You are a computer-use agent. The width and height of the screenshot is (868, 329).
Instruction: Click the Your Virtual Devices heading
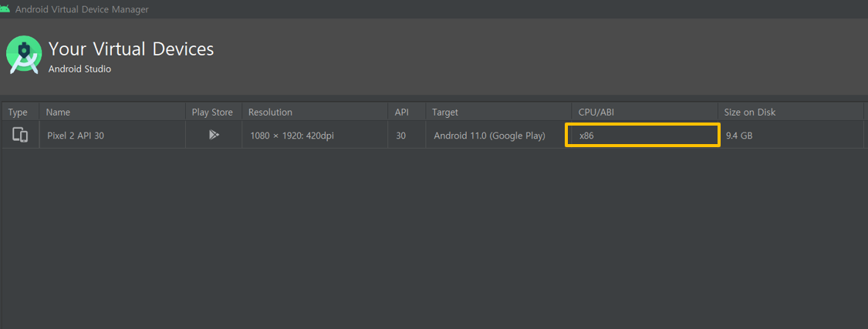pyautogui.click(x=131, y=49)
